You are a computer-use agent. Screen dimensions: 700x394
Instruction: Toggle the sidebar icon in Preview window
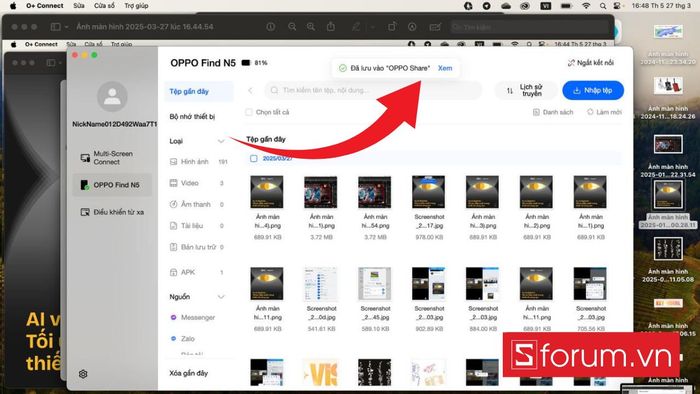point(55,27)
